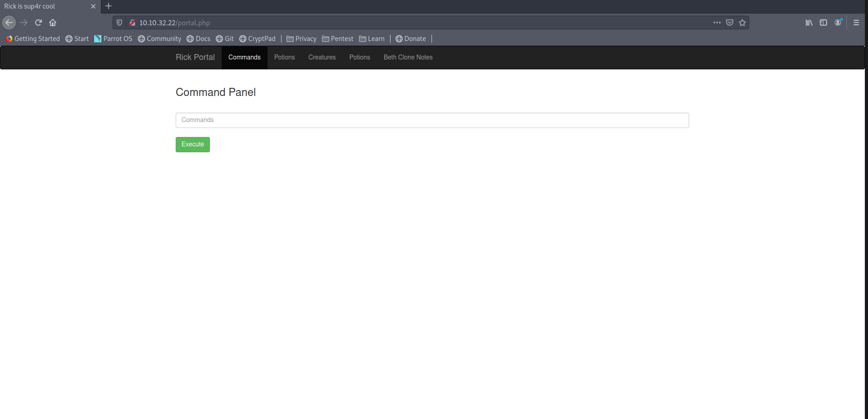Open tracking protection shield icon
This screenshot has height=419, width=868.
tap(119, 23)
